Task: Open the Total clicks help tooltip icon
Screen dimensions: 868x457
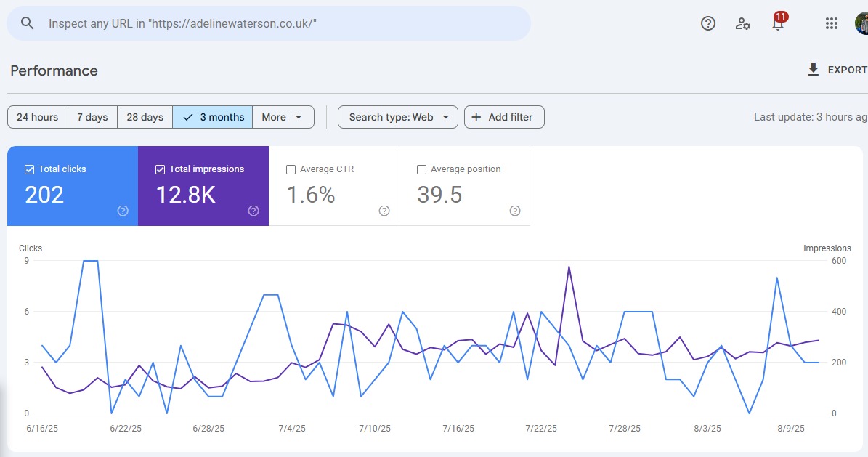Action: pyautogui.click(x=123, y=211)
